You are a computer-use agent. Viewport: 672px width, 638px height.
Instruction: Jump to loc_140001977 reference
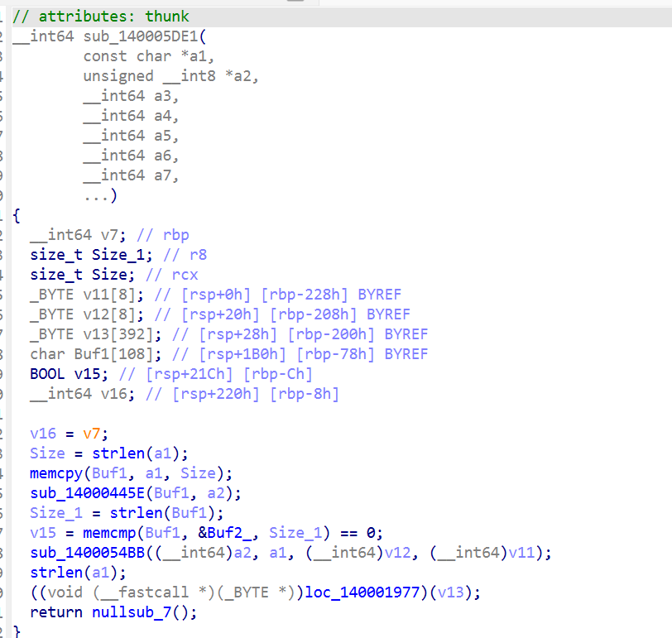pyautogui.click(x=362, y=592)
